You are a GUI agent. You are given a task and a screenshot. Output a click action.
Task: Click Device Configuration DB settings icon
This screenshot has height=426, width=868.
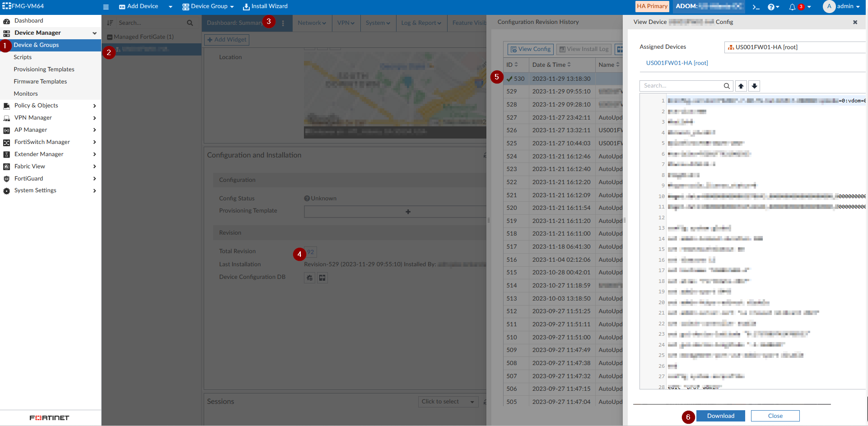309,278
